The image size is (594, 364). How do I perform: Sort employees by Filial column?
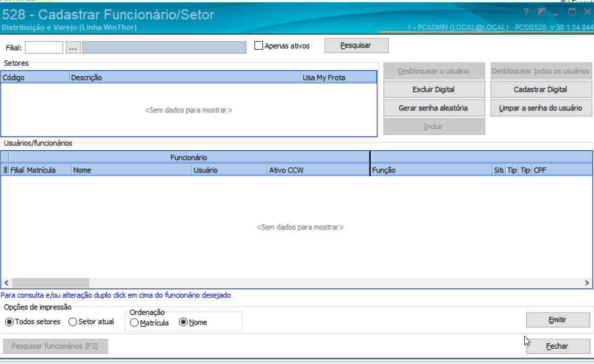17,170
